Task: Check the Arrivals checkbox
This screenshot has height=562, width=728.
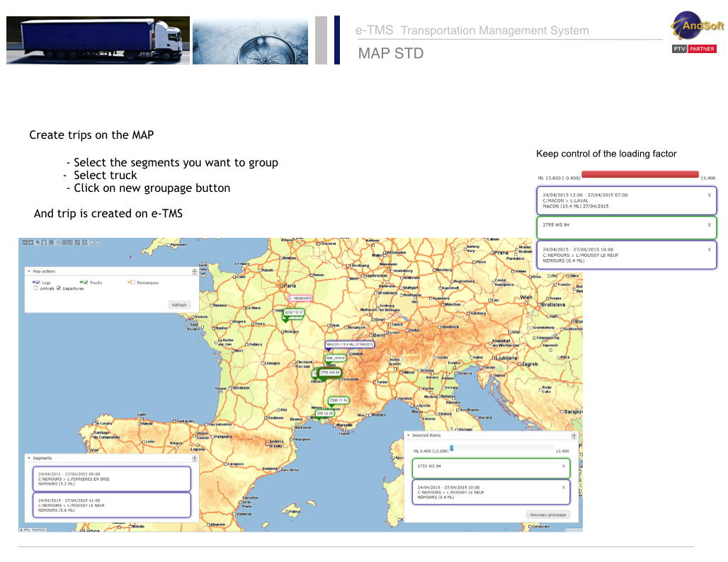Action: [x=35, y=289]
